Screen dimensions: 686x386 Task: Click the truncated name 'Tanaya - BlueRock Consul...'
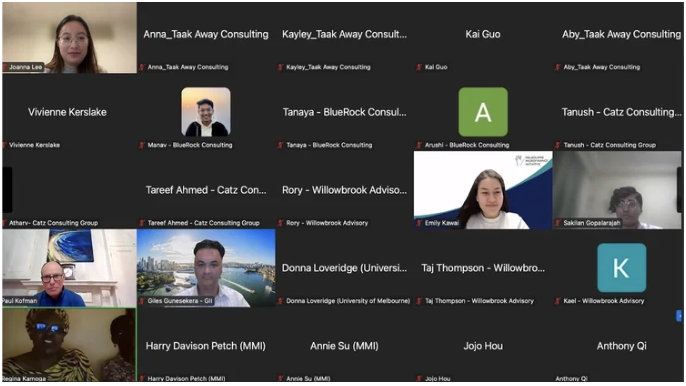tap(344, 112)
